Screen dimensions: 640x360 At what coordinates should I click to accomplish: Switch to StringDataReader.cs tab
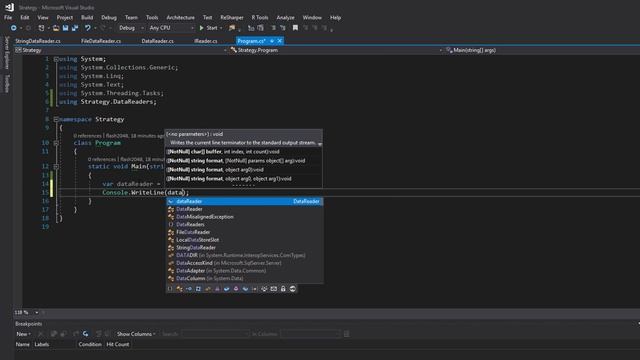[x=38, y=41]
